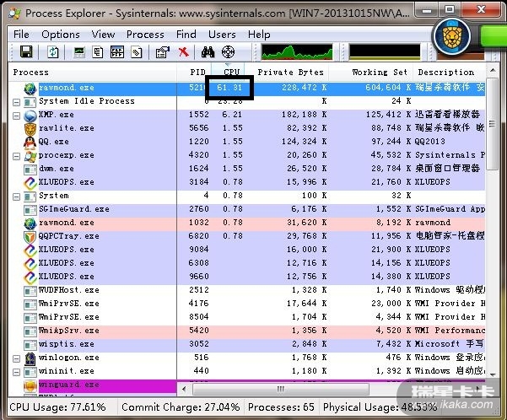Click the horizontal scrollbar left arrow

click(x=184, y=389)
